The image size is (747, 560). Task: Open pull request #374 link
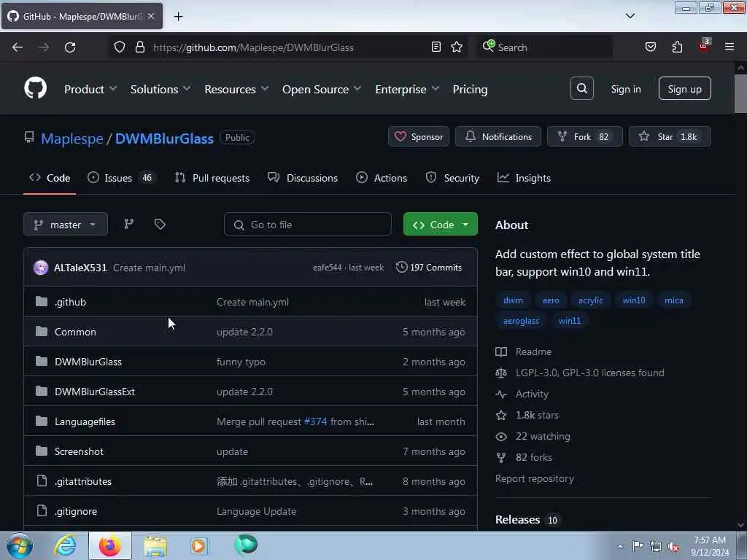(x=315, y=421)
